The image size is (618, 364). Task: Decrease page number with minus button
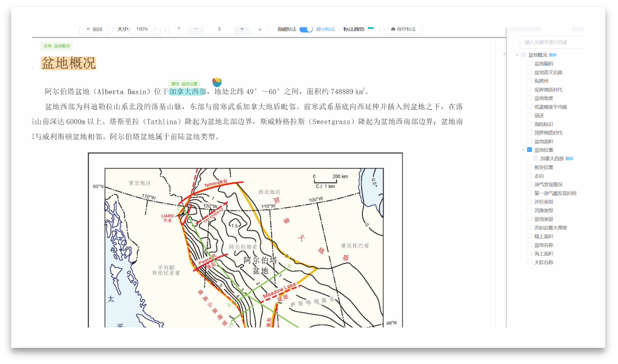click(x=196, y=29)
